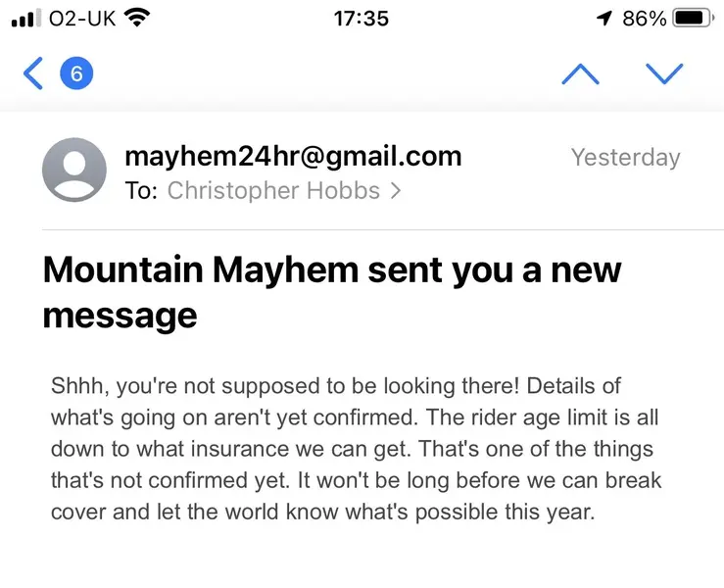Tap the cellular signal bars icon
Viewport: 724px width, 588px height.
[x=24, y=18]
